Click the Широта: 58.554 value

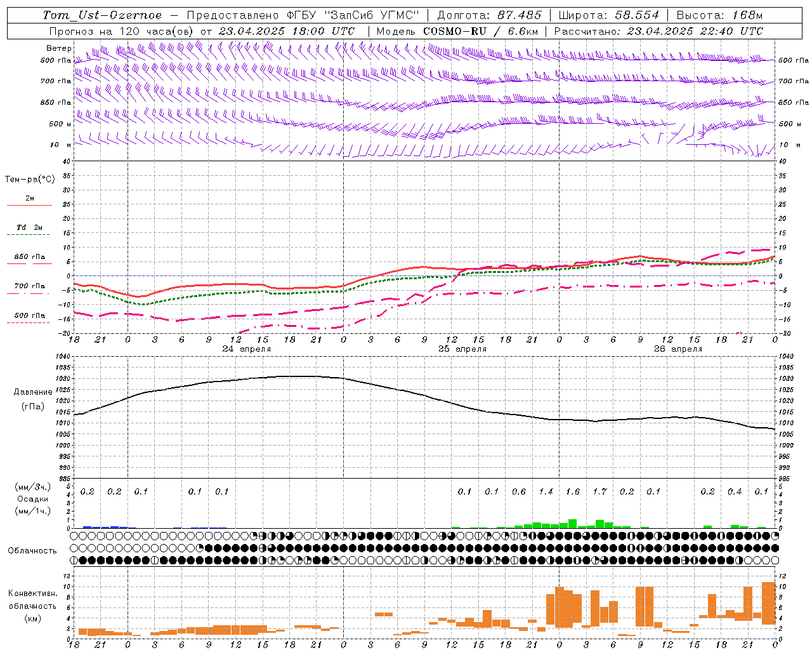(609, 15)
